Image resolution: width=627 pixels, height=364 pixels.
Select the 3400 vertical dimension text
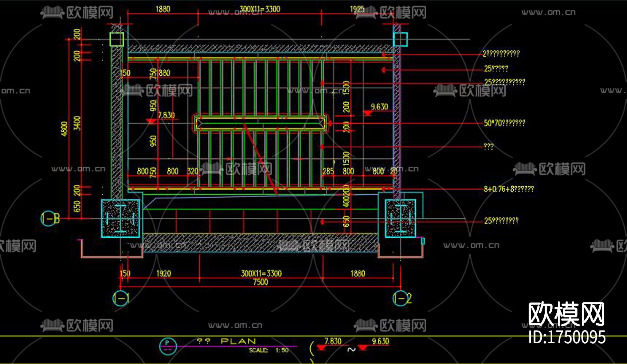[x=77, y=123]
